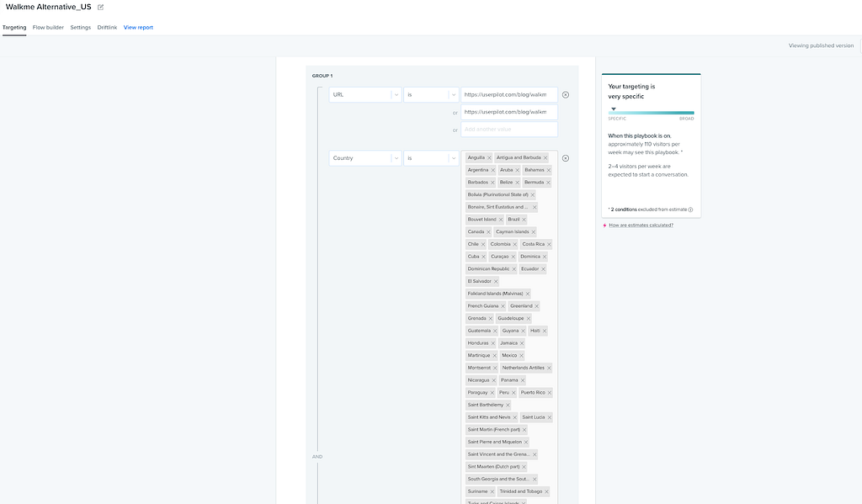Remove the Guatemala tag
Image resolution: width=862 pixels, height=504 pixels.
click(x=495, y=331)
